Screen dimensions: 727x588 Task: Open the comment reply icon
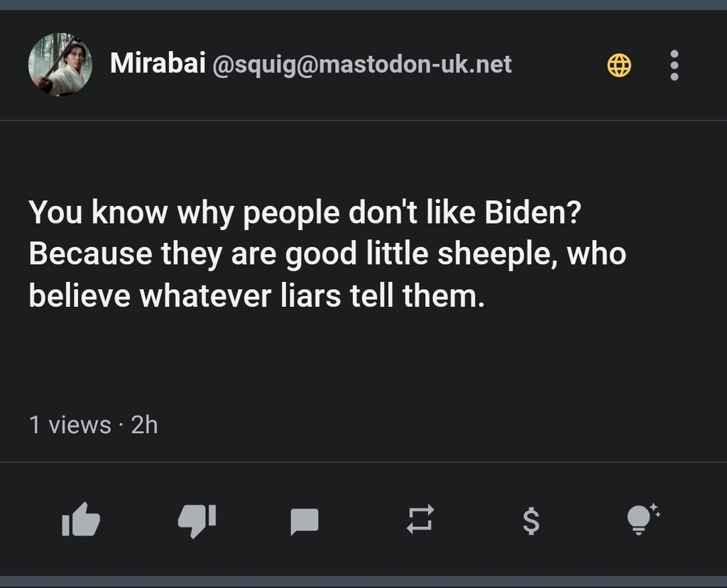[x=305, y=522]
